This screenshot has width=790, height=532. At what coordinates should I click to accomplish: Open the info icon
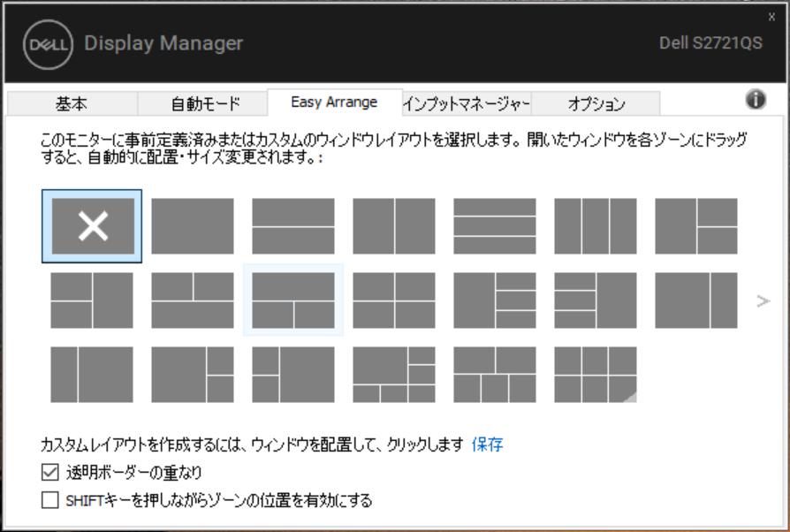click(x=756, y=99)
